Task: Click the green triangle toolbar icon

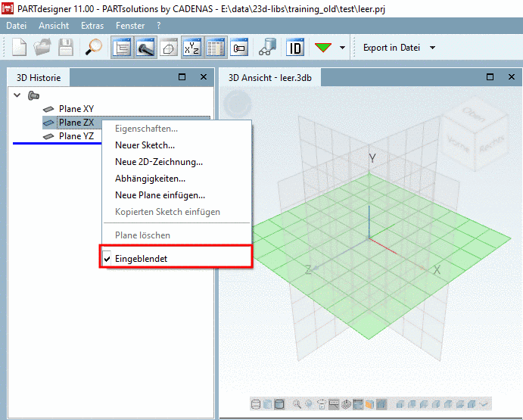Action: point(323,48)
